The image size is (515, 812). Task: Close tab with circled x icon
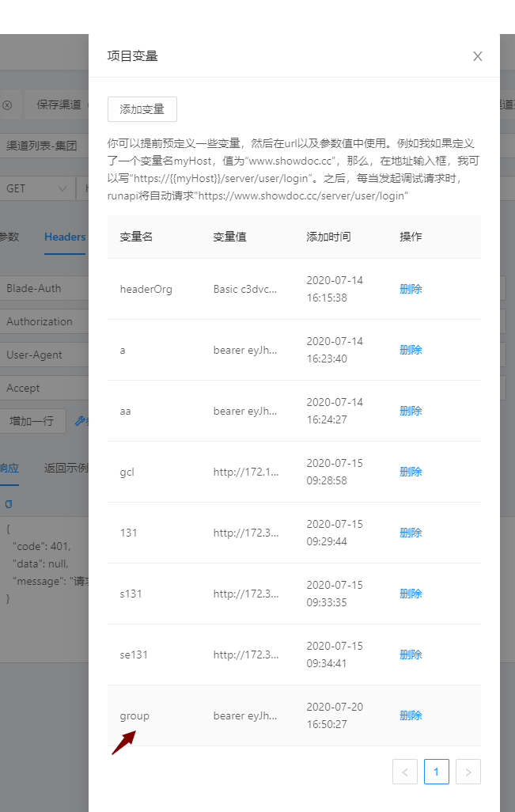point(7,105)
